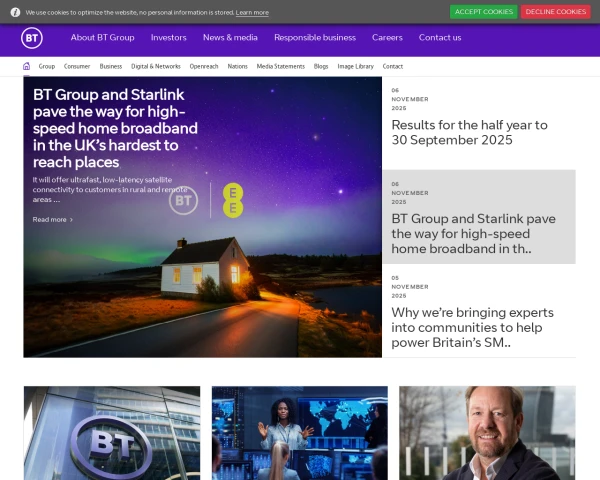The height and width of the screenshot is (480, 600).
Task: Click the control room presentation thumbnail
Action: click(300, 433)
